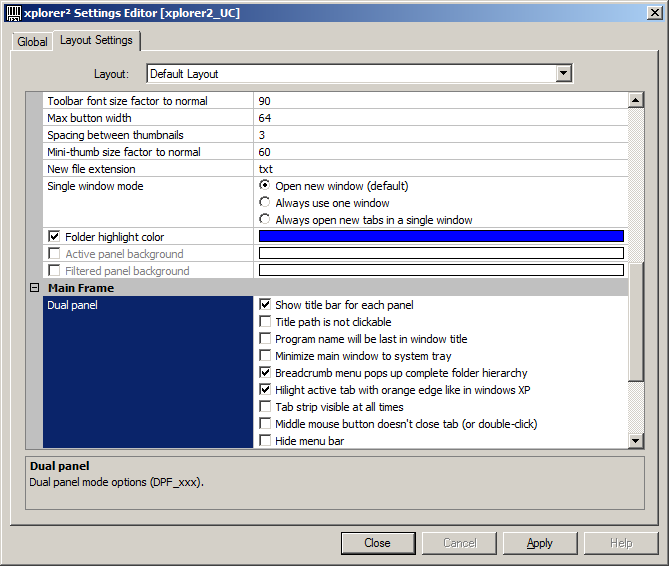Check Program name will be last in title
The image size is (669, 566).
(x=265, y=339)
